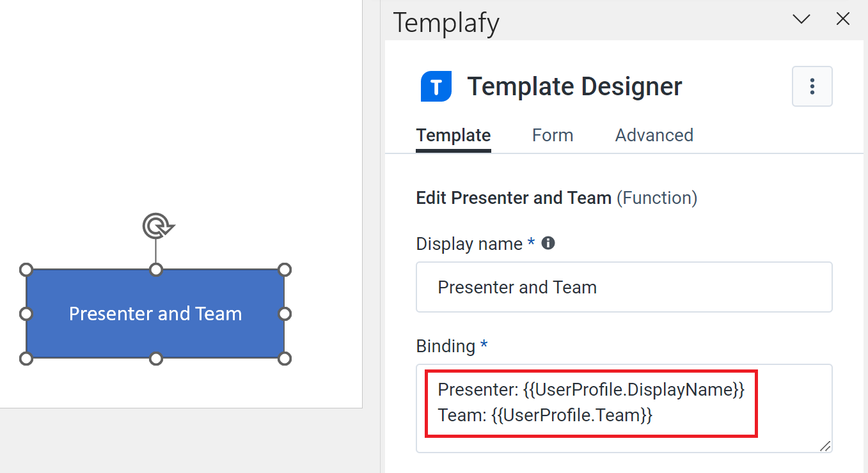Select the Presenter and Team shape
Screen dimensions: 868x473
tap(155, 314)
